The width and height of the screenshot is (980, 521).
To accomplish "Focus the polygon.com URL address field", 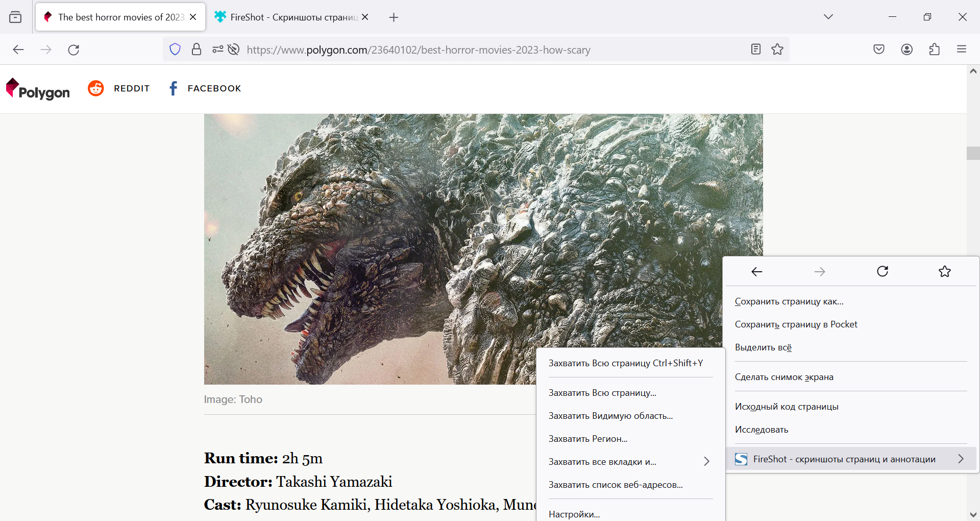I will [419, 50].
